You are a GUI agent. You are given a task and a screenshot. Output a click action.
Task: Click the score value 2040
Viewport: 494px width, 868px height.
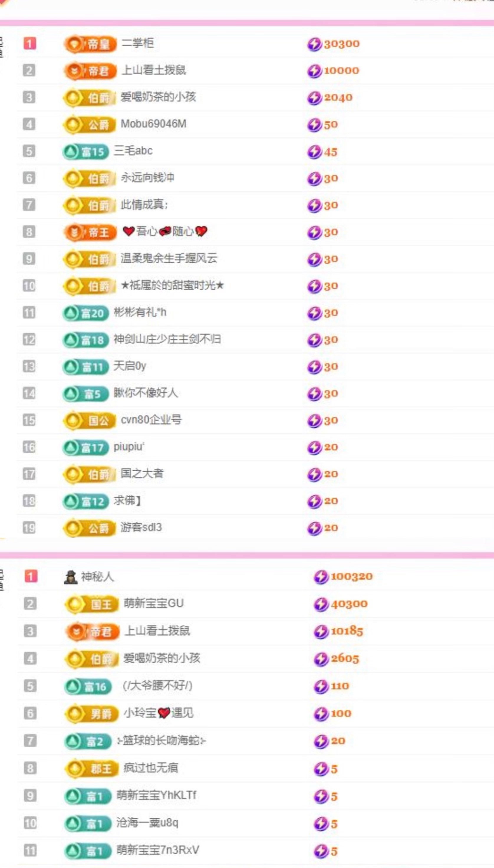tap(338, 98)
